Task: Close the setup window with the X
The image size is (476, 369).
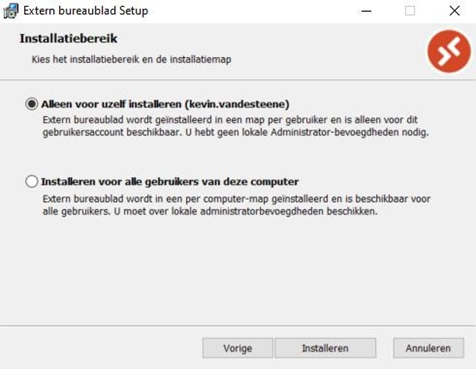Action: pyautogui.click(x=455, y=11)
